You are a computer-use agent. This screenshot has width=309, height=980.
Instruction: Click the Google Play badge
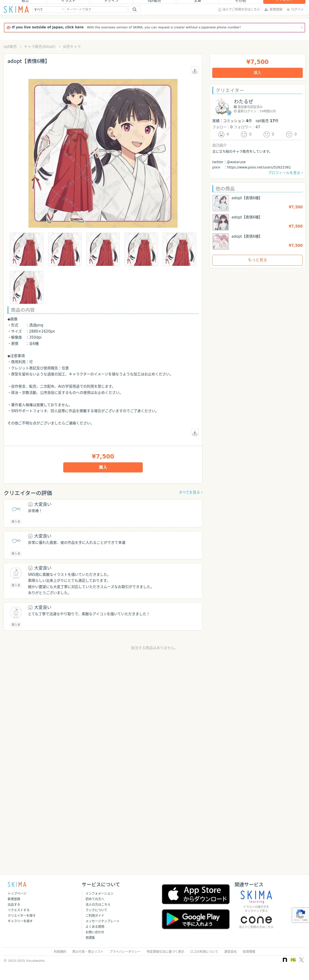click(196, 919)
